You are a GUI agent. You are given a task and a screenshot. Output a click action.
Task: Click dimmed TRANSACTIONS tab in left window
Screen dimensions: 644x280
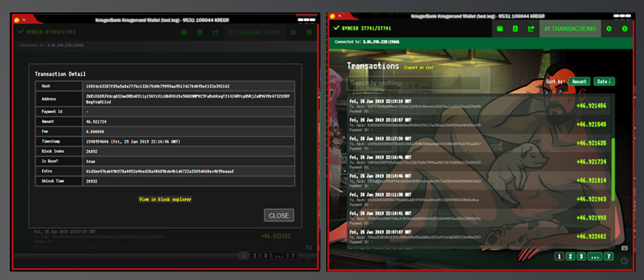[x=254, y=32]
